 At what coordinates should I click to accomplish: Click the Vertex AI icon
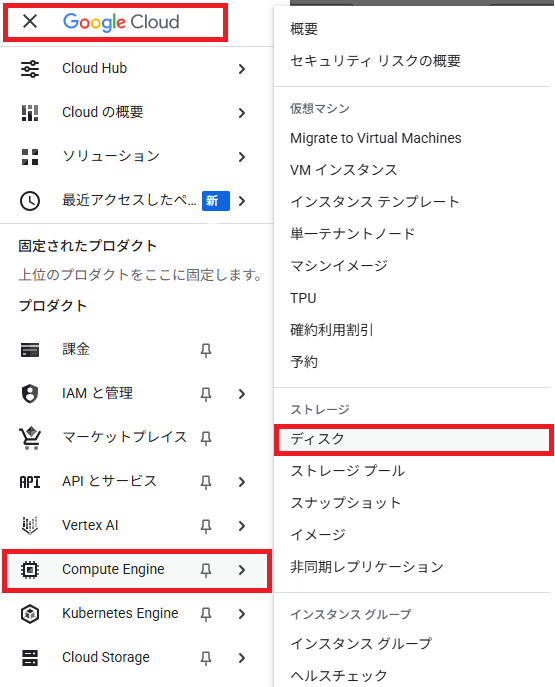tap(30, 525)
